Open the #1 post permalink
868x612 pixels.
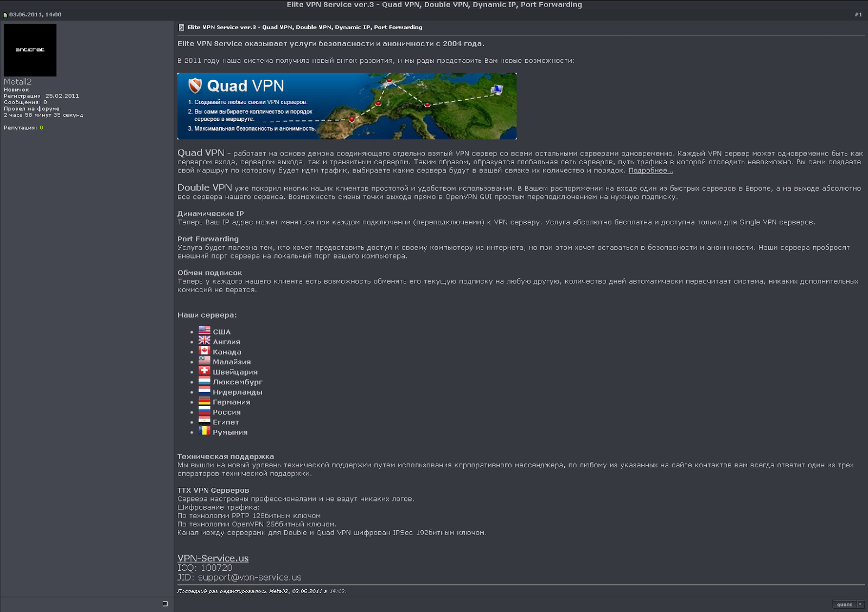(x=858, y=15)
